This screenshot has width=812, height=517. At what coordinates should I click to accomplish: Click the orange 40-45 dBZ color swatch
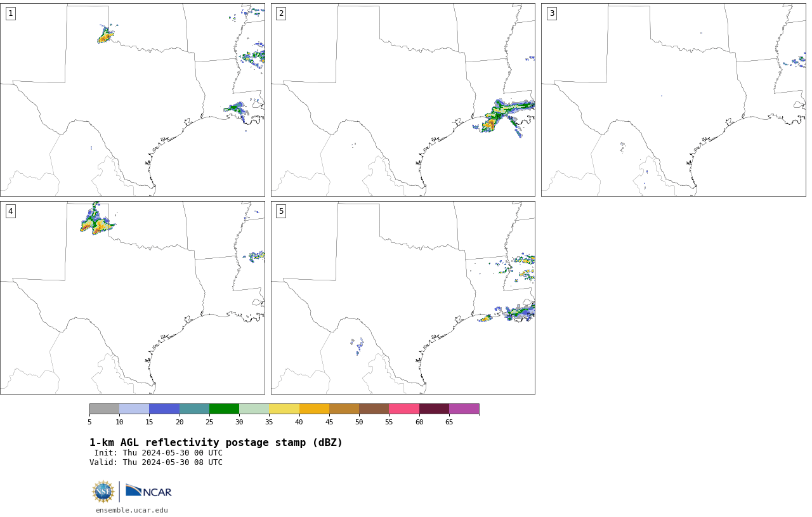pyautogui.click(x=314, y=409)
